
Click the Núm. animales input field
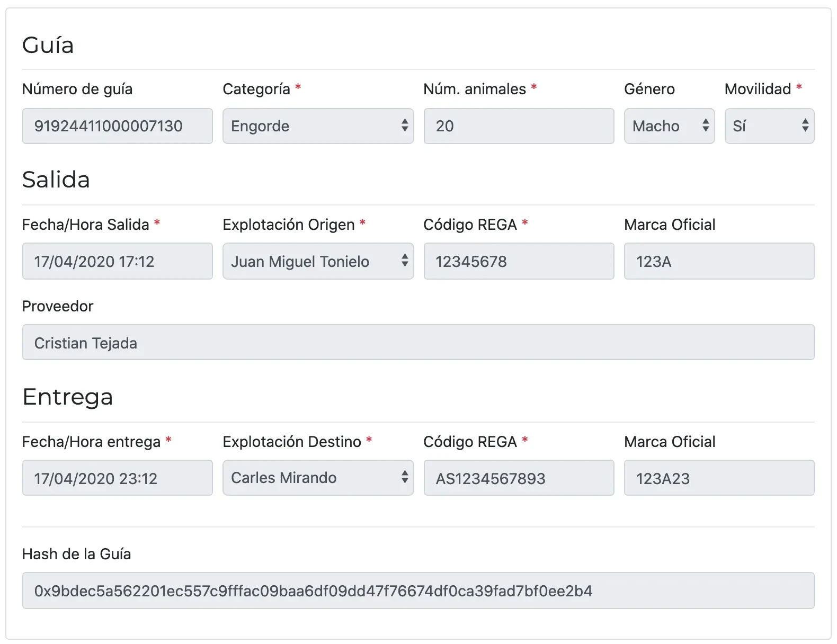519,126
